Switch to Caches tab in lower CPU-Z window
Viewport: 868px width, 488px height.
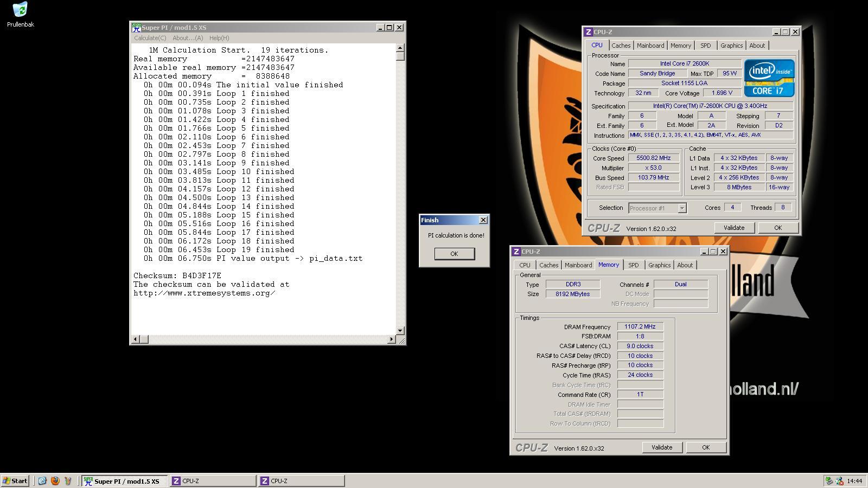click(x=548, y=265)
